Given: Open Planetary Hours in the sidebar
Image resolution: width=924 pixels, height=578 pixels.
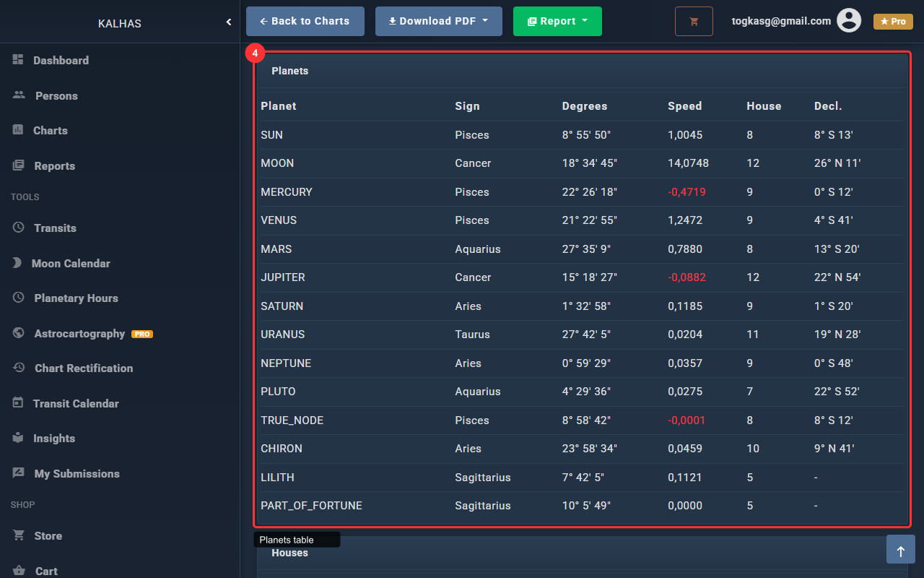Looking at the screenshot, I should 76,298.
